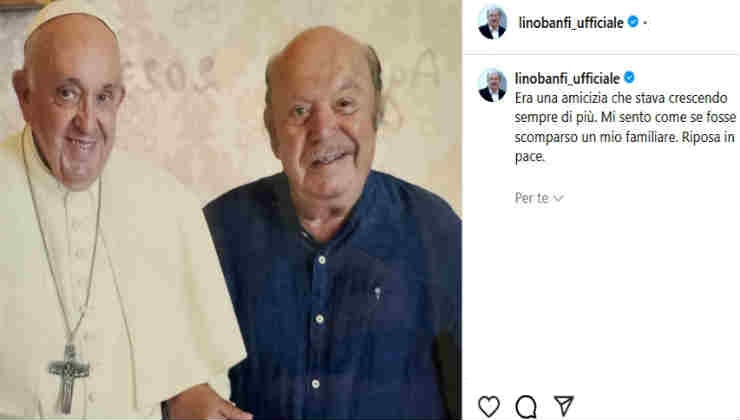Expand the "Per te" dropdown
This screenshot has width=740, height=420.
coord(539,198)
